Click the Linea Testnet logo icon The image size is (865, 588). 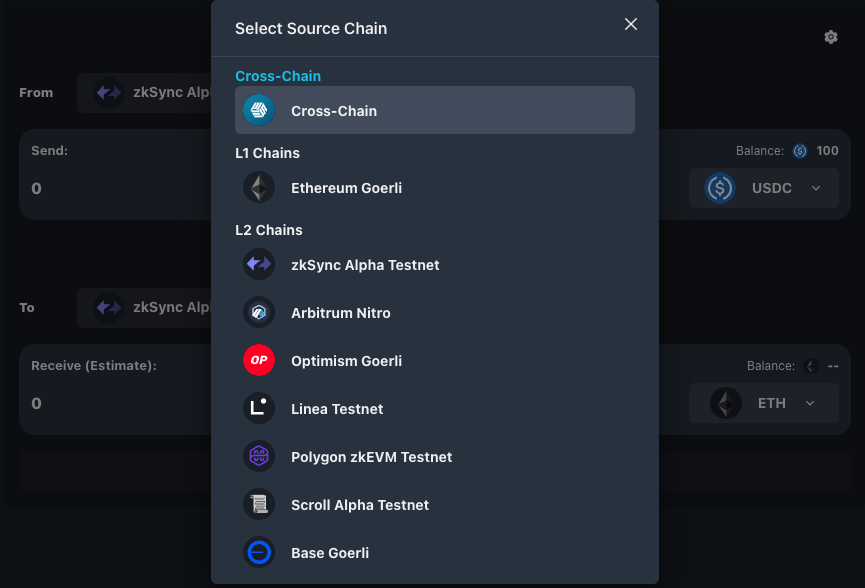tap(259, 409)
